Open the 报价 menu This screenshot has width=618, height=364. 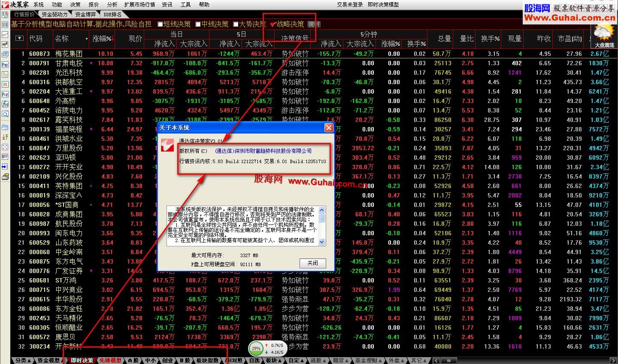94,5
